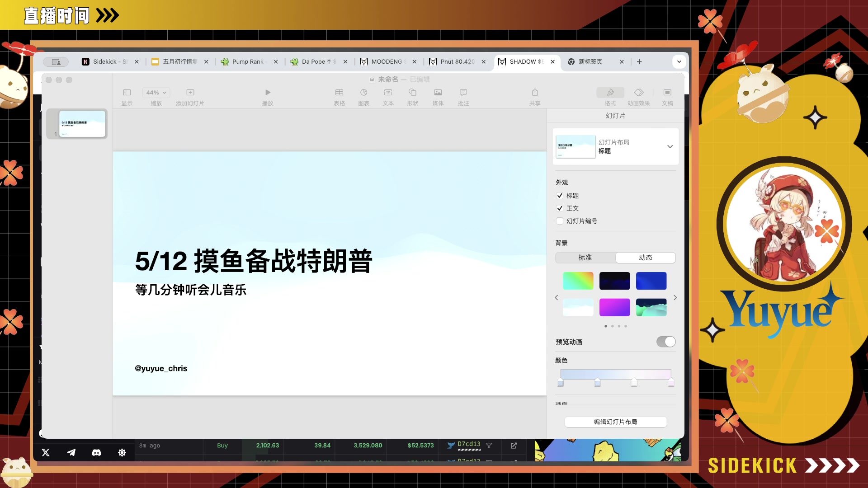868x488 pixels.
Task: Close the 新标签页 tab
Action: point(622,62)
